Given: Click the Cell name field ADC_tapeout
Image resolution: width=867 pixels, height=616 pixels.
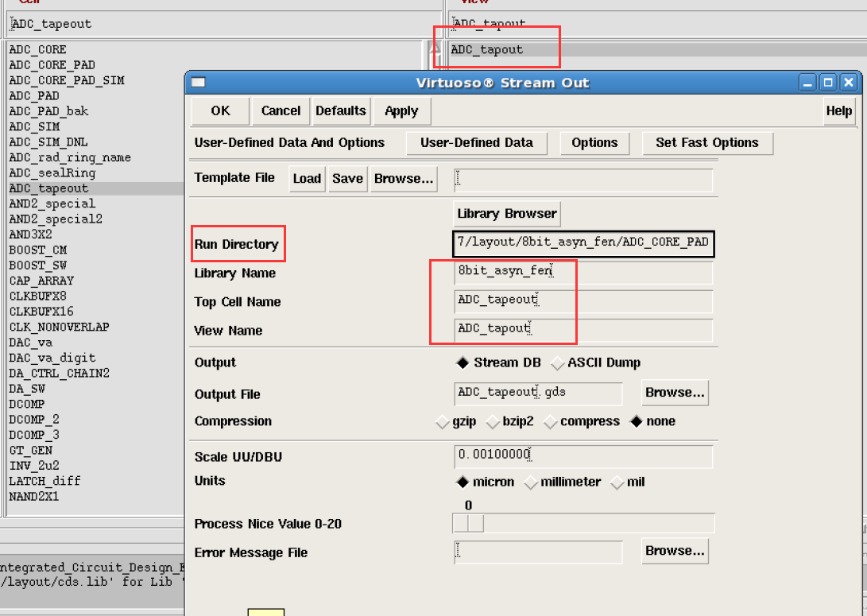Looking at the screenshot, I should pos(224,24).
